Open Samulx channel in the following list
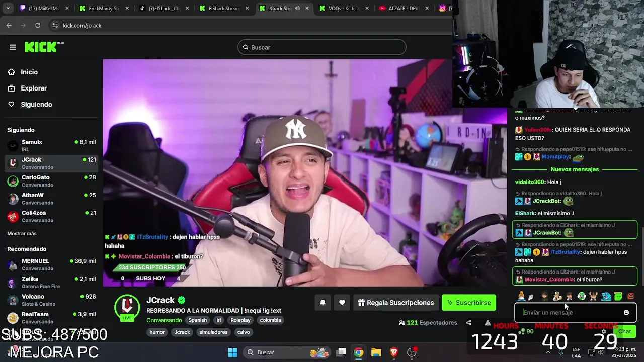Image resolution: width=644 pixels, height=362 pixels. [x=51, y=145]
